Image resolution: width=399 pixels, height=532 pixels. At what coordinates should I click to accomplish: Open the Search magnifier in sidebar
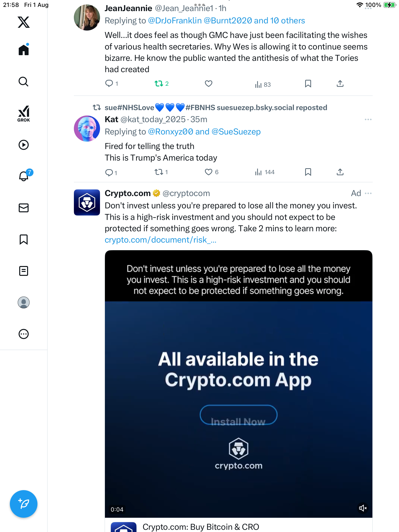(x=24, y=82)
